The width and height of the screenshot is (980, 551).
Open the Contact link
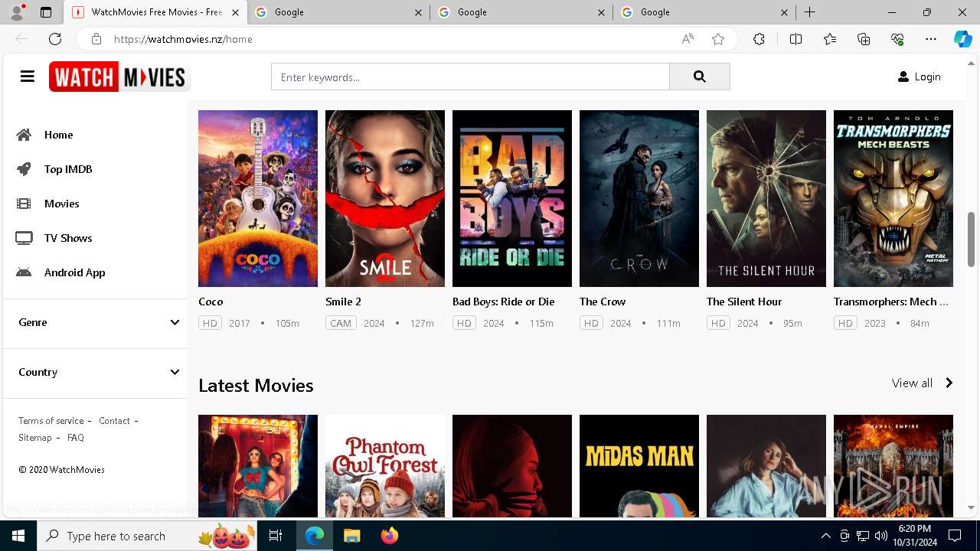point(114,421)
